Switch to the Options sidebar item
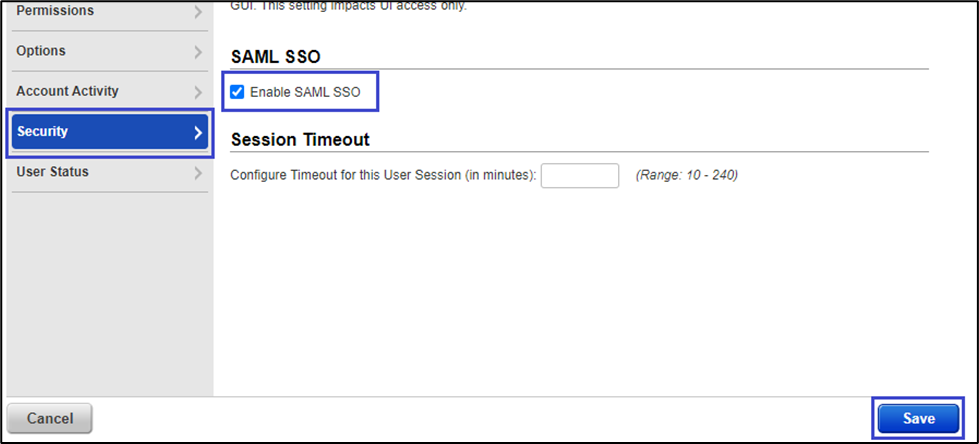The image size is (979, 444). [41, 51]
